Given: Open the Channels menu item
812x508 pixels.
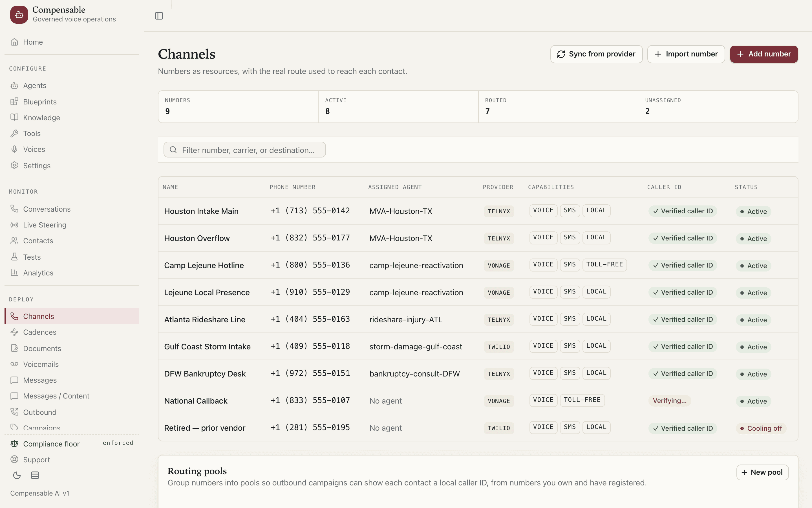Looking at the screenshot, I should [72, 316].
